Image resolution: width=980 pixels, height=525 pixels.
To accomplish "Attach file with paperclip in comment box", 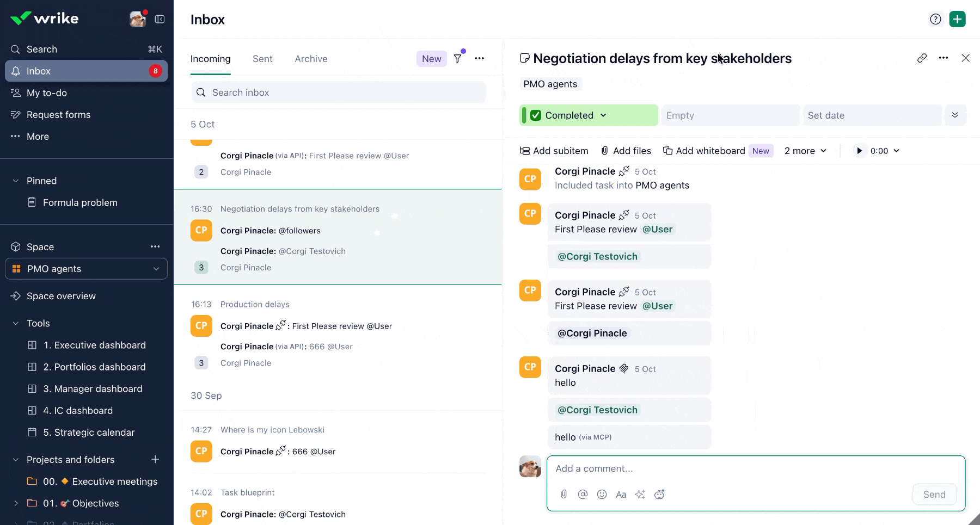I will tap(563, 495).
